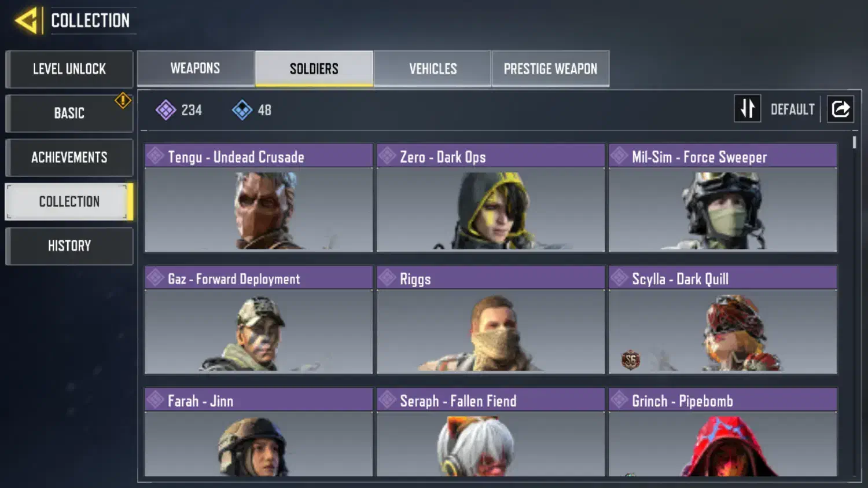Click the rarity icon beside Tengu title

(x=155, y=156)
